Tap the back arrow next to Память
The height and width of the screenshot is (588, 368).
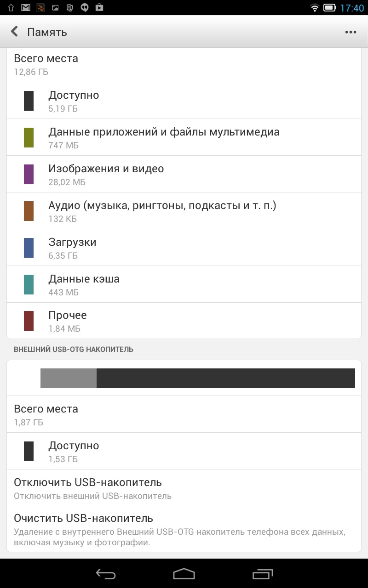coord(15,32)
